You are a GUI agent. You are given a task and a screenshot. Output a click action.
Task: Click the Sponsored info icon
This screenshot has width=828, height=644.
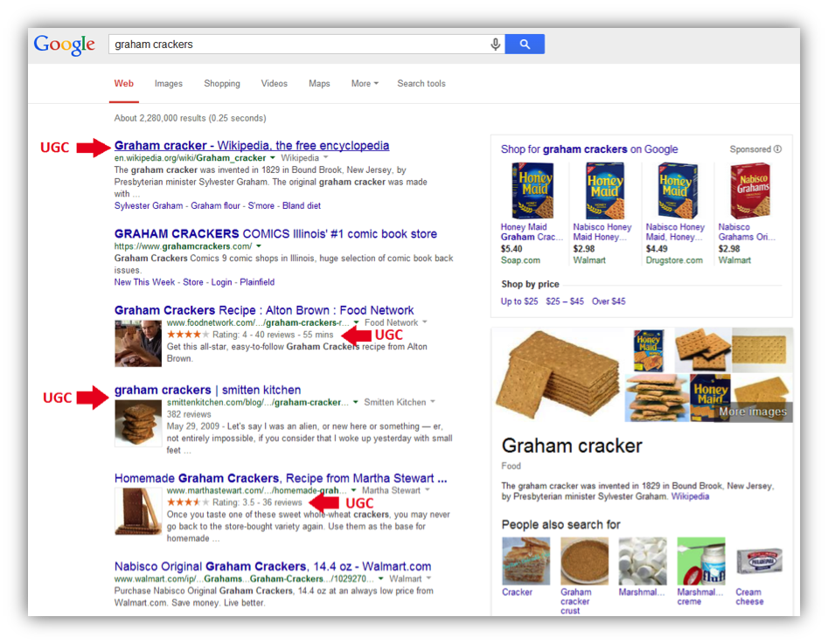(x=778, y=149)
